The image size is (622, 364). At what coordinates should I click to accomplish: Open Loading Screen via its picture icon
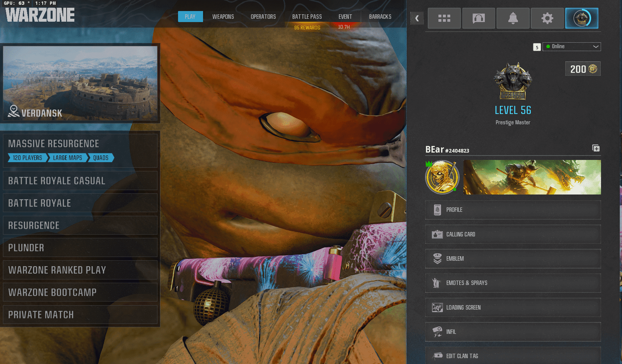tap(437, 307)
